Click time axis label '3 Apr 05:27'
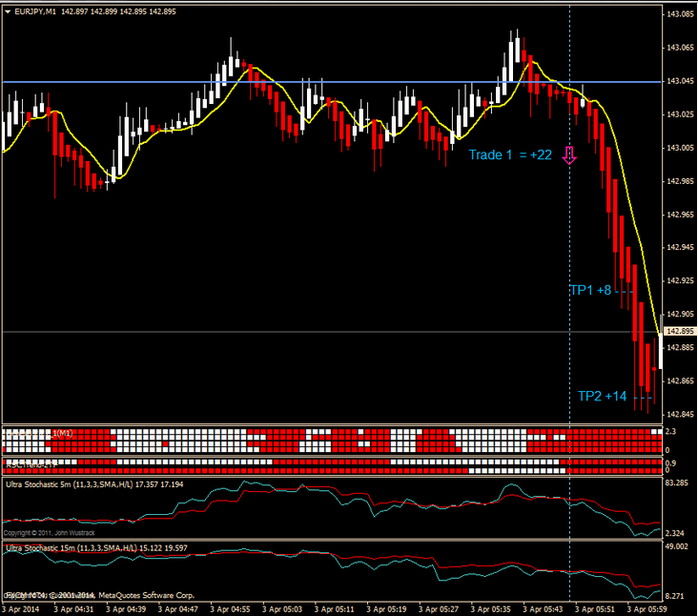 (438, 609)
